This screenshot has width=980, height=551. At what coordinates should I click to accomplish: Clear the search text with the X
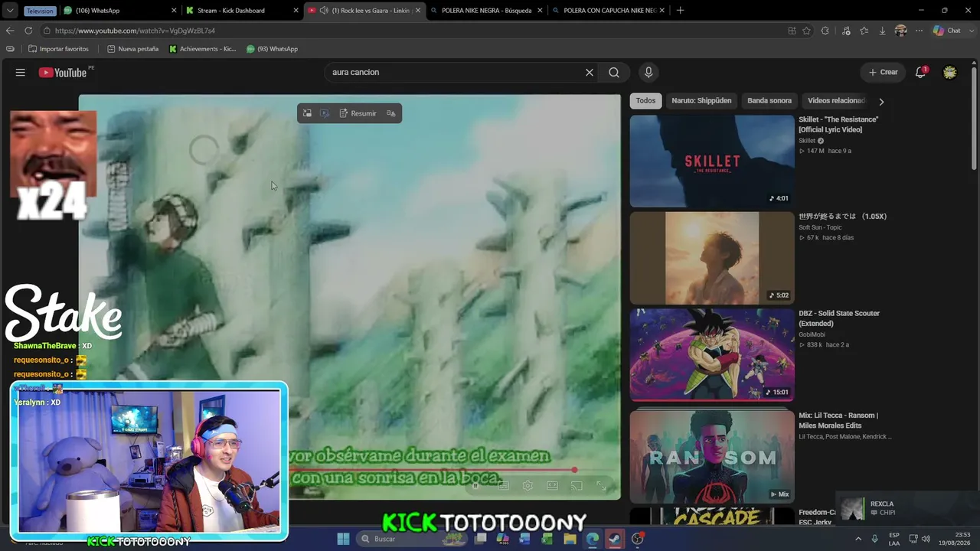pos(590,72)
